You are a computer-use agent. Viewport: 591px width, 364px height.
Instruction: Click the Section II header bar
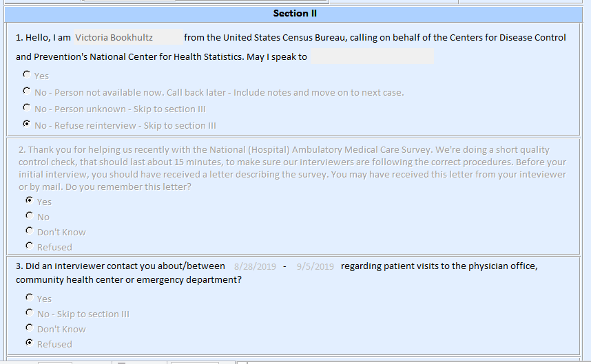295,14
